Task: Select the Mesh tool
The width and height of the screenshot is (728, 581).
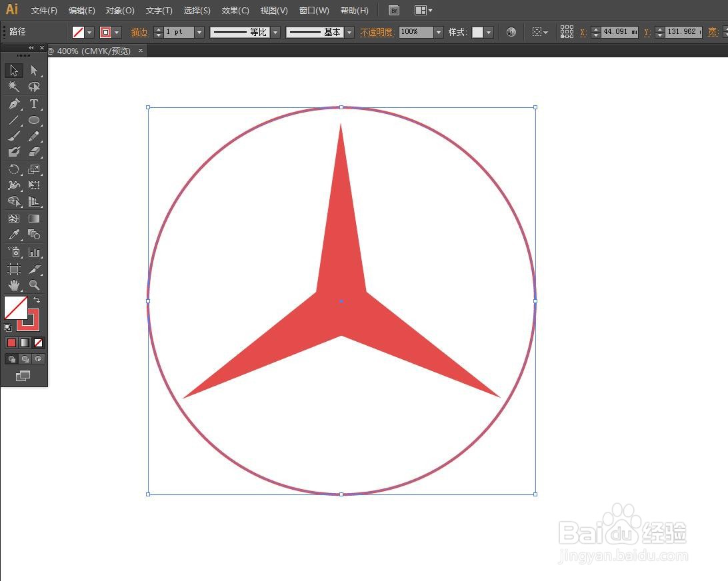Action: 14,219
